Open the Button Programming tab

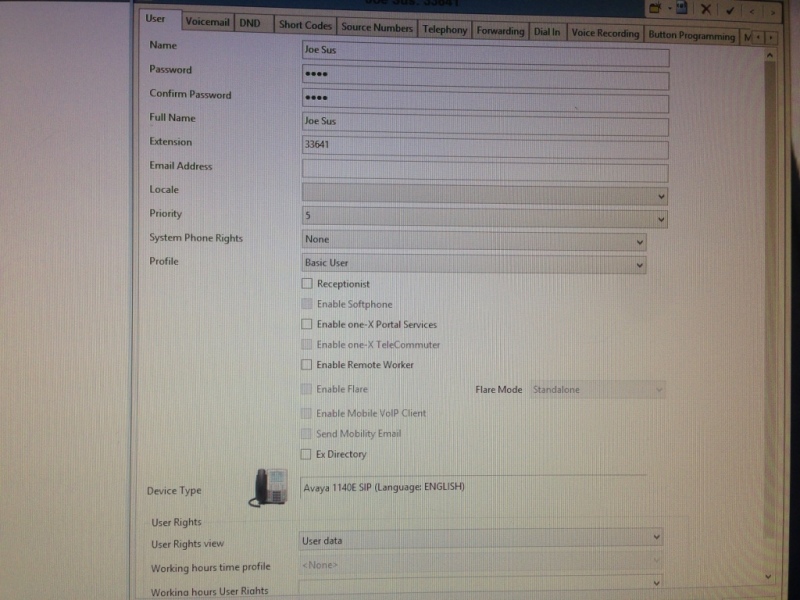(691, 36)
